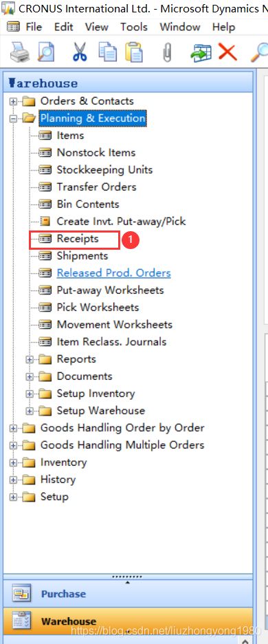This screenshot has height=644, width=268.
Task: Click the icon left of File menu
Action: [x=14, y=27]
